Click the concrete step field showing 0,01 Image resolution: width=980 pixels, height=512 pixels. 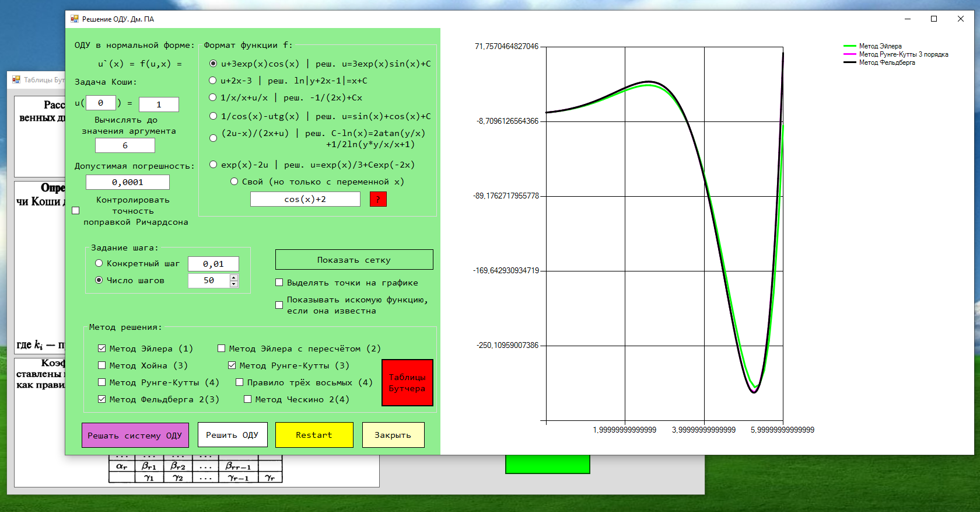[213, 264]
